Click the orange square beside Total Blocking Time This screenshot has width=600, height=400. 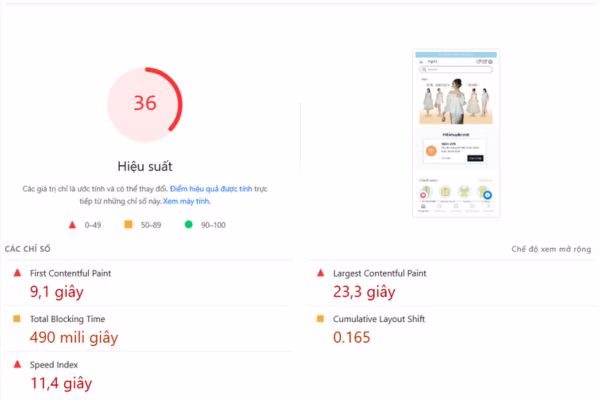[17, 318]
